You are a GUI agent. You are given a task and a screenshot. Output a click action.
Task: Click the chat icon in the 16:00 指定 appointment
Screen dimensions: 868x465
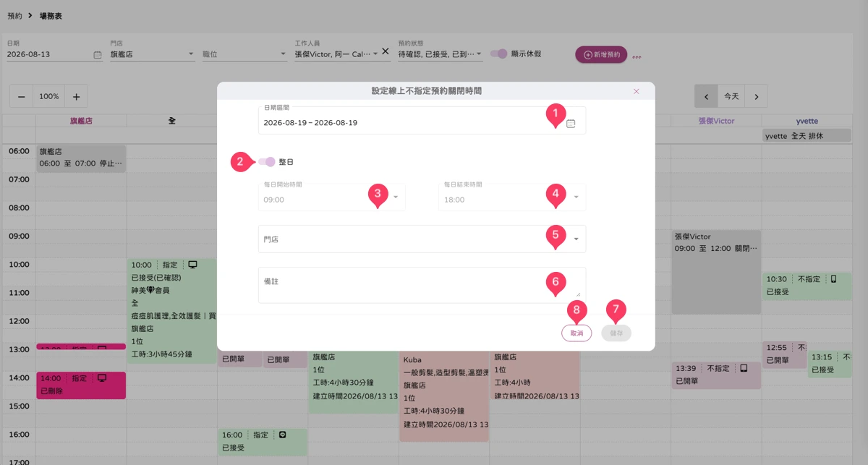tap(283, 435)
